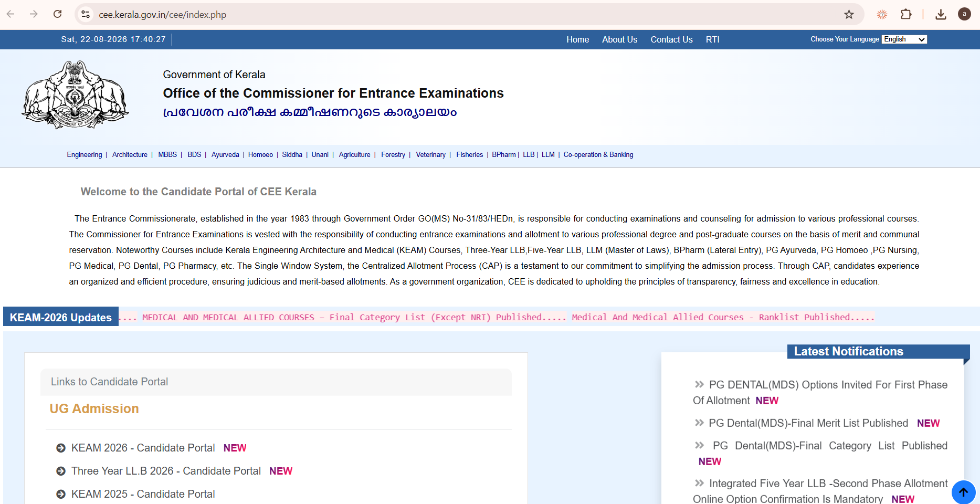Image resolution: width=980 pixels, height=504 pixels.
Task: Open the Homoeo course link
Action: tap(260, 154)
